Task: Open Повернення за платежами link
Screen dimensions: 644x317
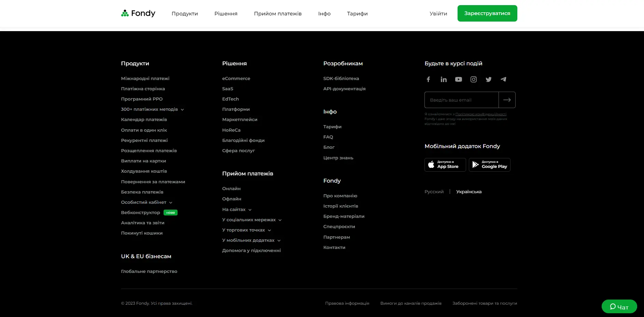Action: tap(153, 182)
